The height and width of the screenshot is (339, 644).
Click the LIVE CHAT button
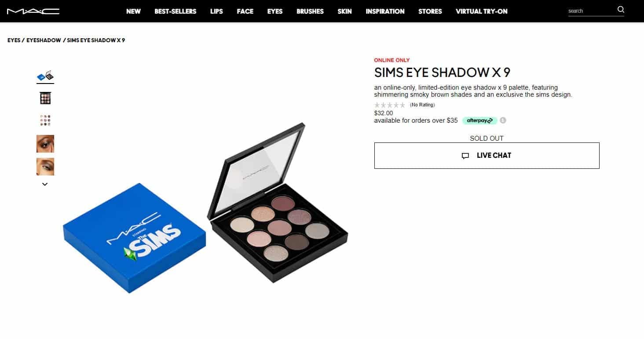[487, 156]
